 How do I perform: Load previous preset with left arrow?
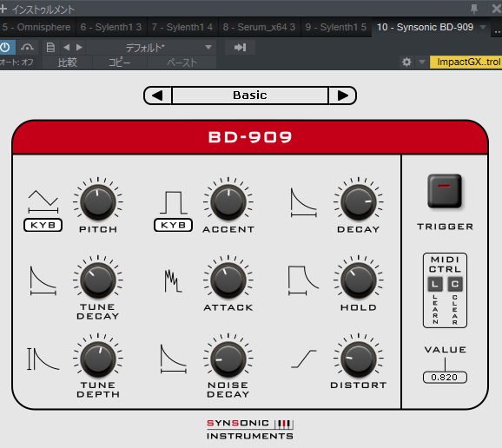(x=67, y=48)
